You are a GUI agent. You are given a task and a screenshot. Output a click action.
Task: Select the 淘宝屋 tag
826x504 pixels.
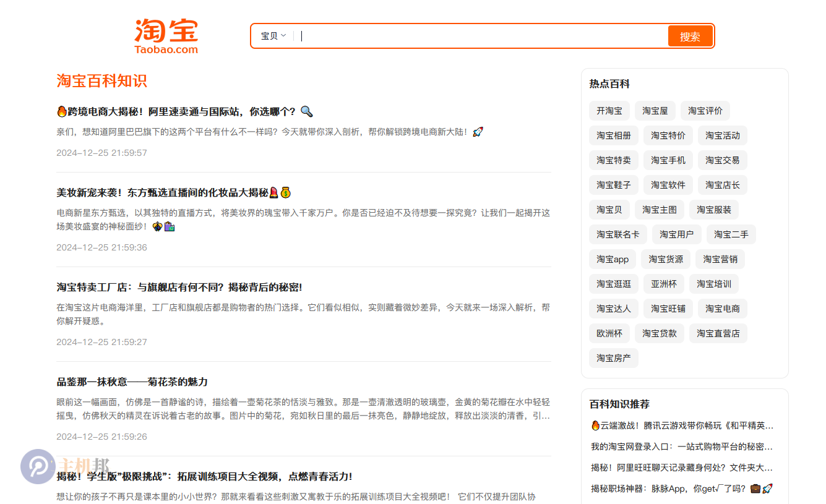655,111
